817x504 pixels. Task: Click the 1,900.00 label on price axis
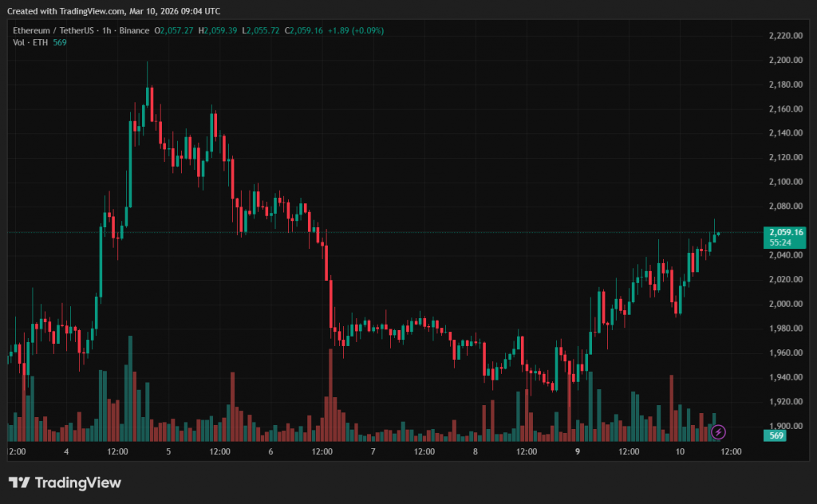(784, 426)
